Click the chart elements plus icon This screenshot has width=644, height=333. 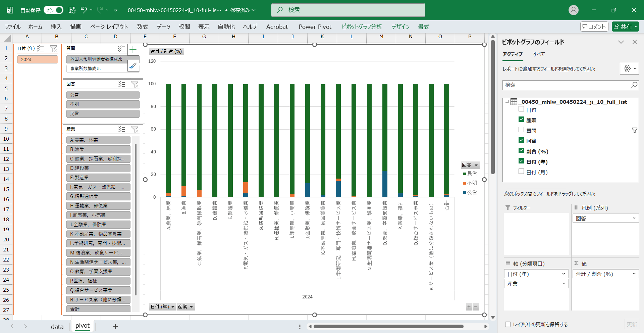click(x=133, y=50)
